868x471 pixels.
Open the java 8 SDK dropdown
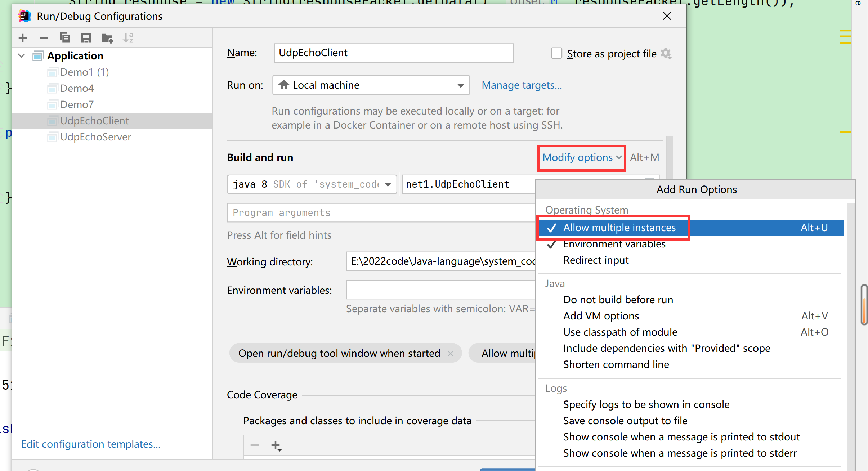pyautogui.click(x=388, y=184)
